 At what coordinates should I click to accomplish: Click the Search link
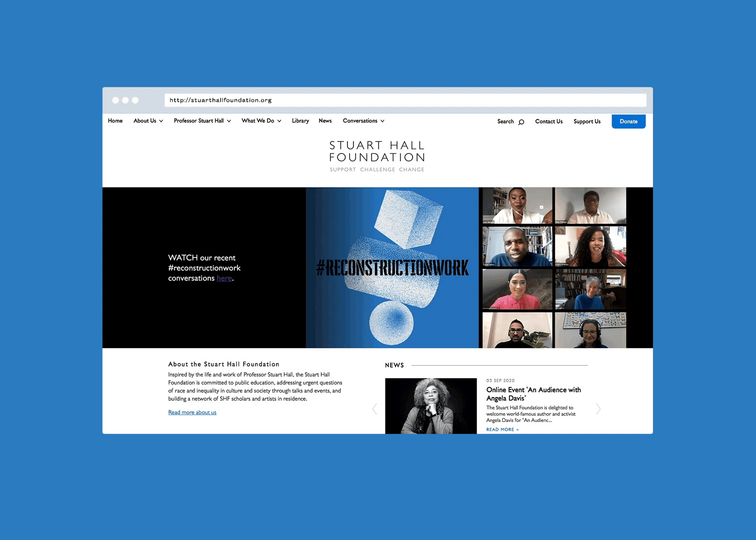click(x=505, y=121)
